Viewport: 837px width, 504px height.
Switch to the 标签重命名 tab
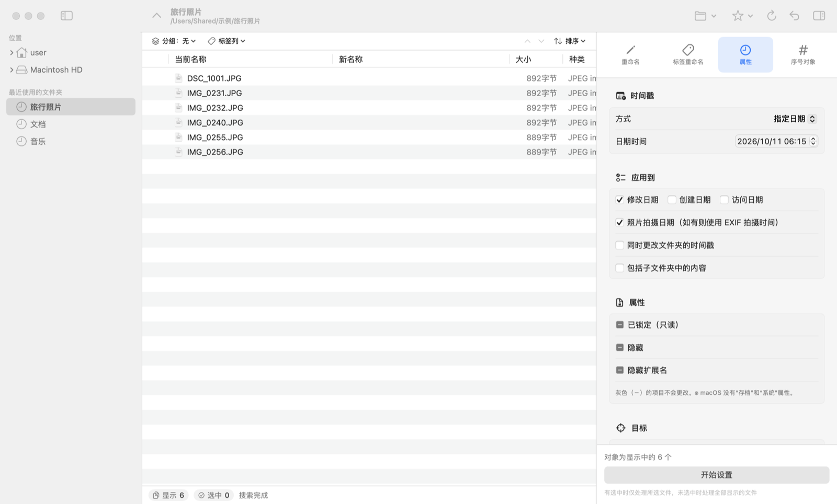pyautogui.click(x=688, y=54)
